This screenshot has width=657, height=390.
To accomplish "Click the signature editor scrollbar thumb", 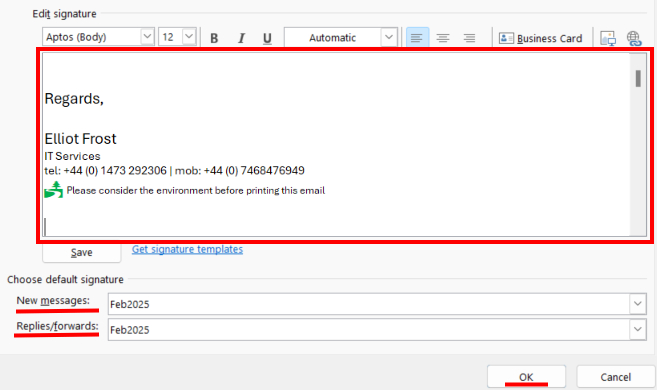I will [638, 78].
